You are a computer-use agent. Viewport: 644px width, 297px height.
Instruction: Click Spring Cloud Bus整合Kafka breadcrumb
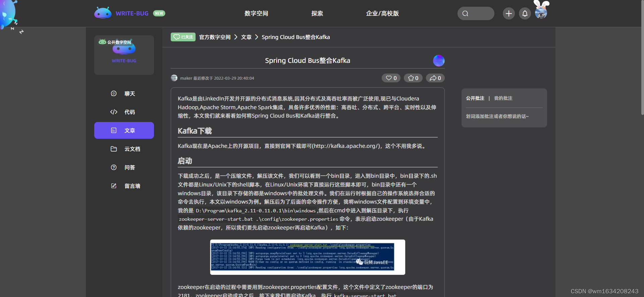296,37
